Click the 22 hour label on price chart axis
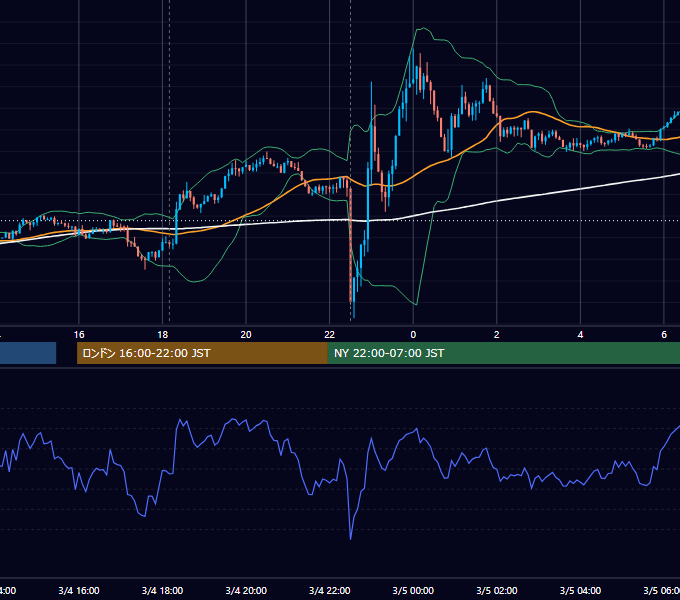680x600 pixels. [x=330, y=335]
